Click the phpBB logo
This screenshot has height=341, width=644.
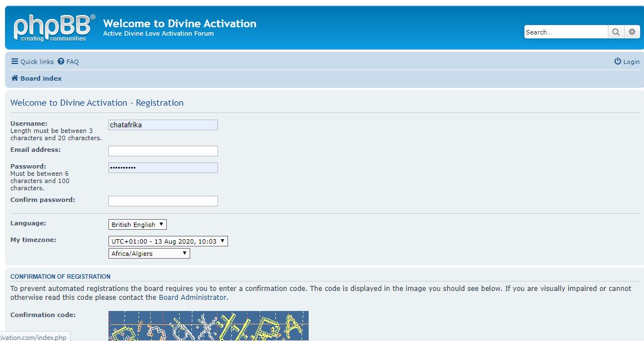[x=54, y=28]
